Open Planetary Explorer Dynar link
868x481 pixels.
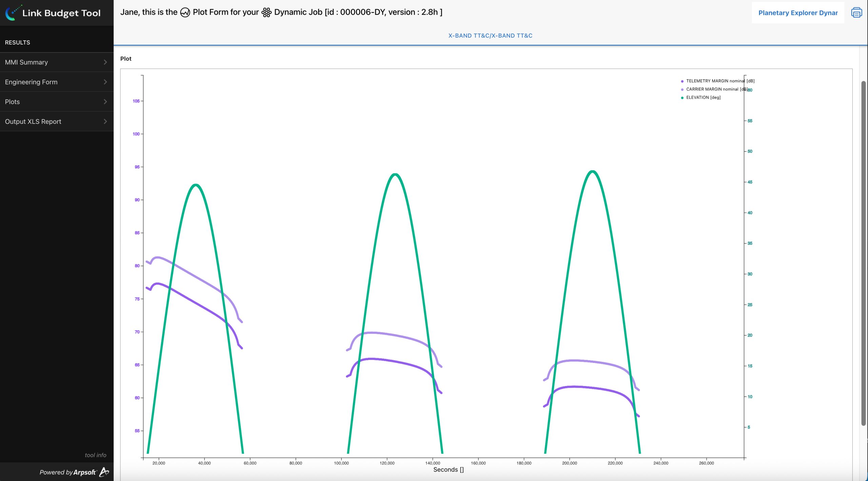pyautogui.click(x=797, y=13)
